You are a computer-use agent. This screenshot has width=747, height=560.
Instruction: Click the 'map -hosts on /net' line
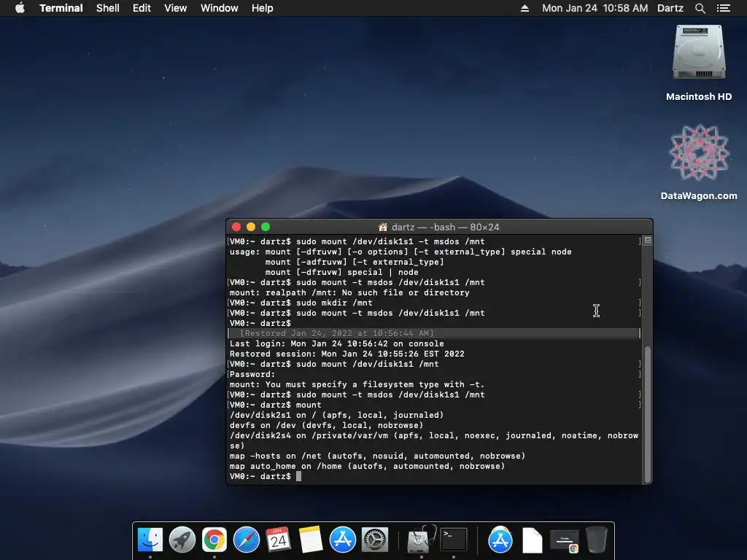tap(377, 456)
